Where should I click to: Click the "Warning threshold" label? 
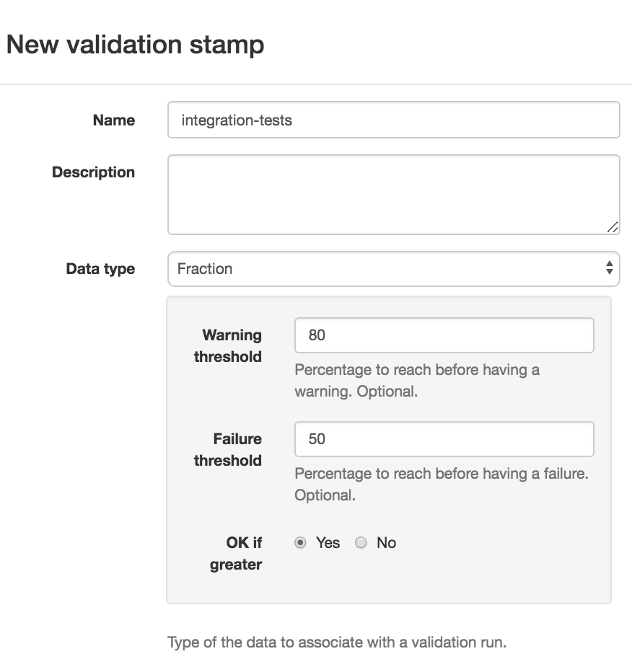point(228,345)
